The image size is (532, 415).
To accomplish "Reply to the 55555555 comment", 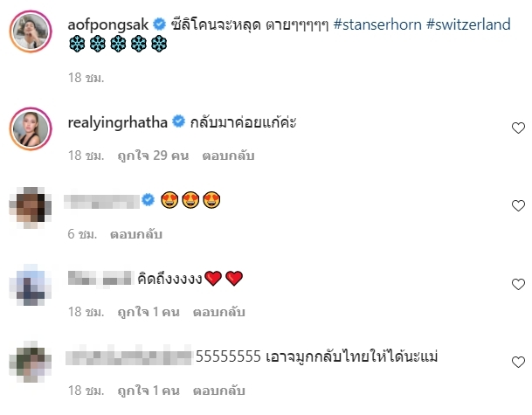I will pyautogui.click(x=219, y=391).
